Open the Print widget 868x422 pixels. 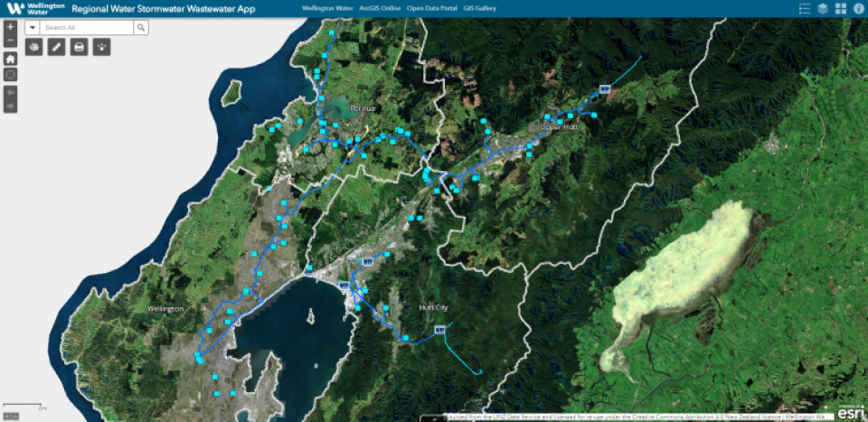pyautogui.click(x=80, y=47)
